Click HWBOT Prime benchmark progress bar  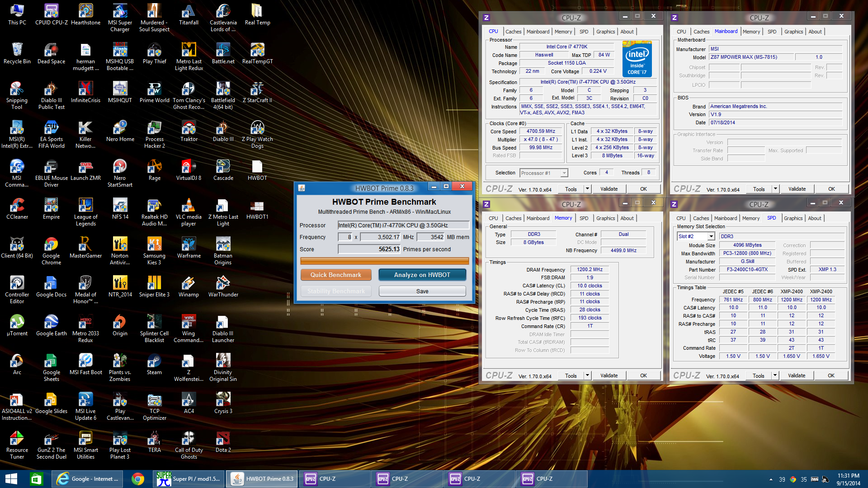coord(384,261)
